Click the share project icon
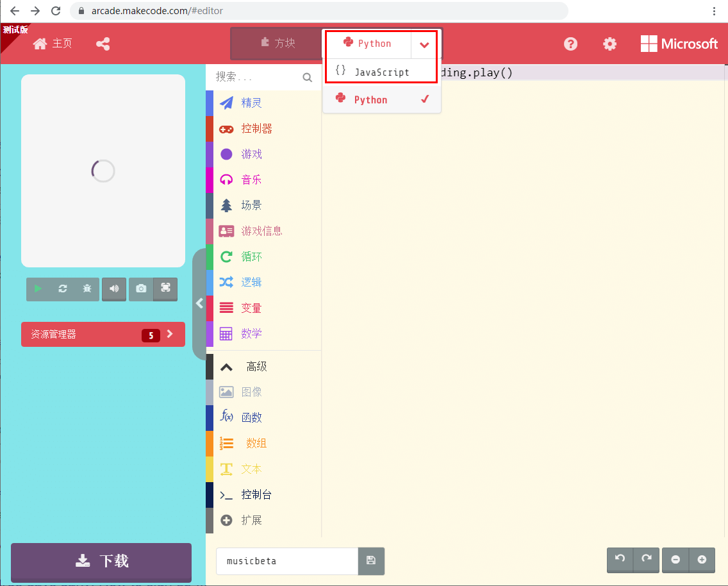 point(103,44)
